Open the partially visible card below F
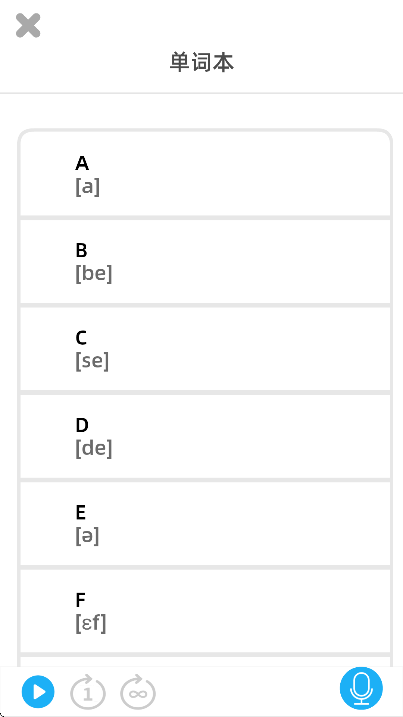 (205, 662)
